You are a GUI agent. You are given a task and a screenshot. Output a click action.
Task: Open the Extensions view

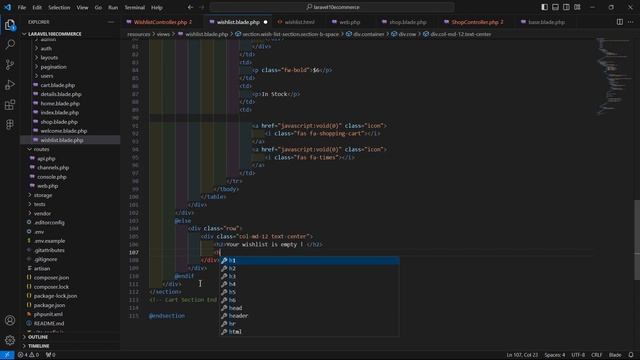point(10,104)
